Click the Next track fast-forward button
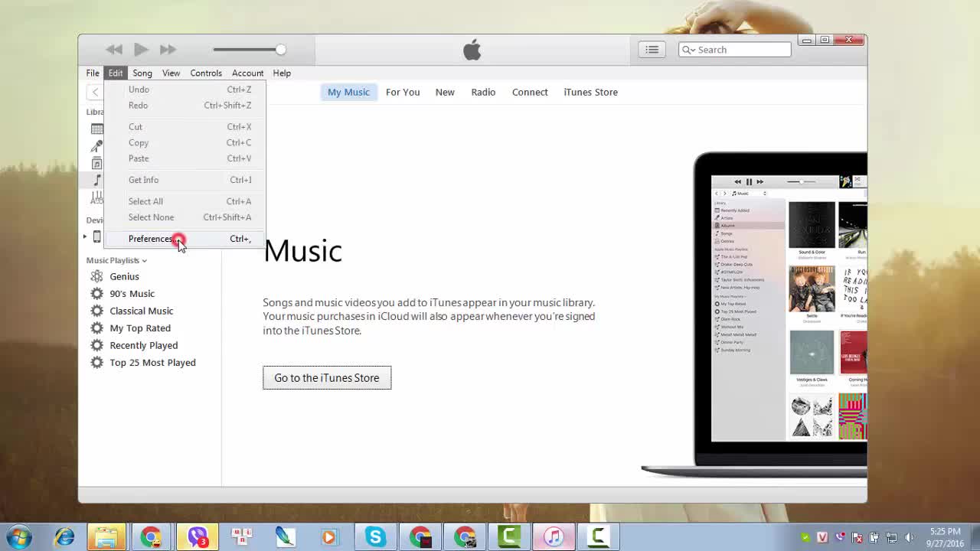Screen dimensions: 980x551 coord(168,50)
